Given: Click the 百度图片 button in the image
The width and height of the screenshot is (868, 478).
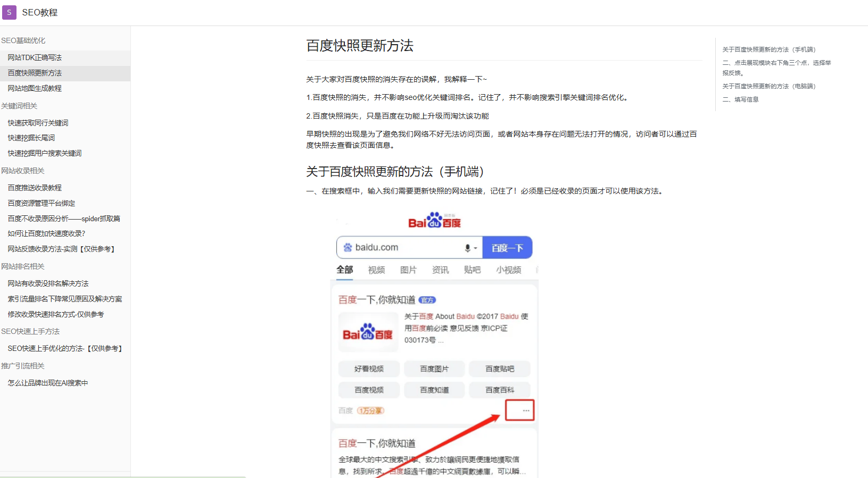Looking at the screenshot, I should [x=434, y=368].
